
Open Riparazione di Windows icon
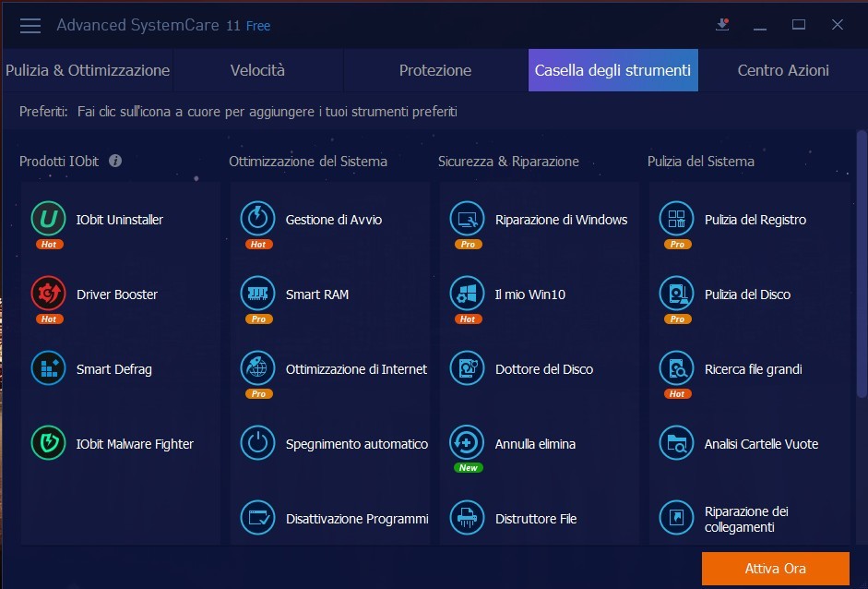coord(467,220)
